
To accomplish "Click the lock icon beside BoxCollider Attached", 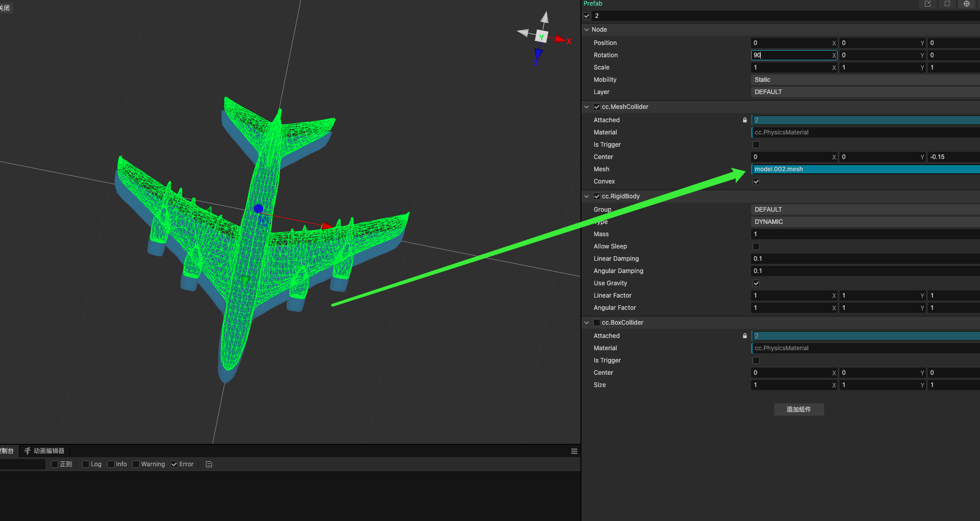I will [744, 336].
